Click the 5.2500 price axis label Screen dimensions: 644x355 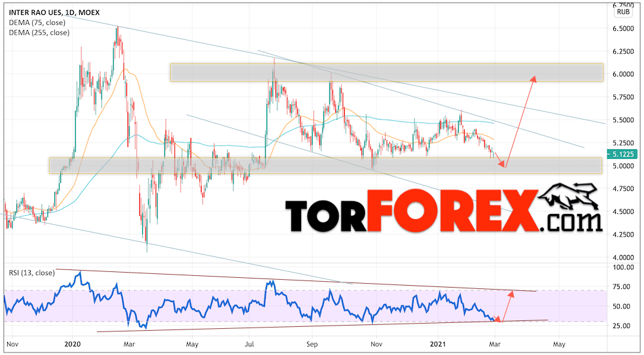[622, 143]
